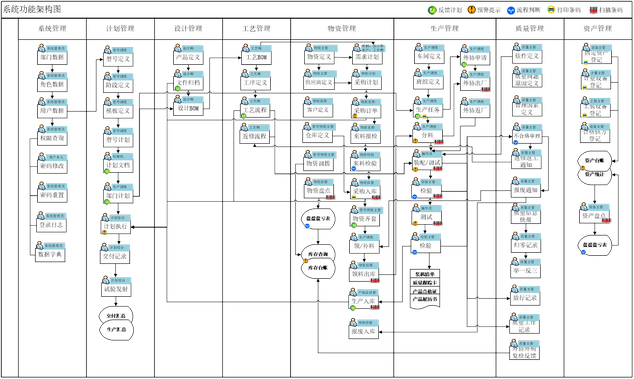The height and width of the screenshot is (379, 634).
Task: Click the user icon on 工艺BOM node
Action: 245,49
